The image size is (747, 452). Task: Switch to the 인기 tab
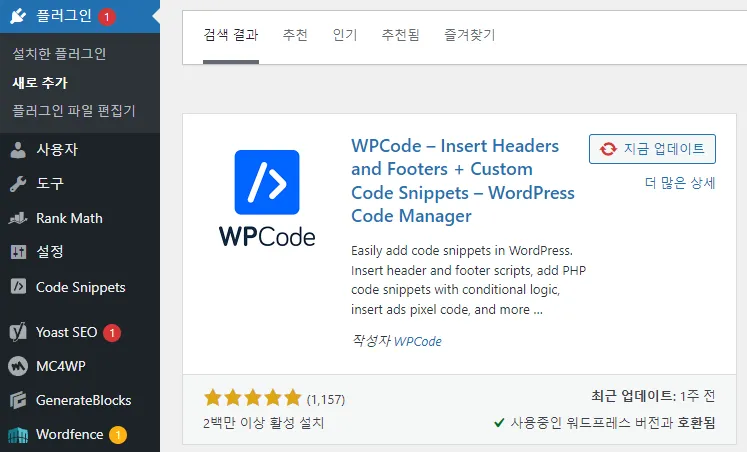point(344,35)
